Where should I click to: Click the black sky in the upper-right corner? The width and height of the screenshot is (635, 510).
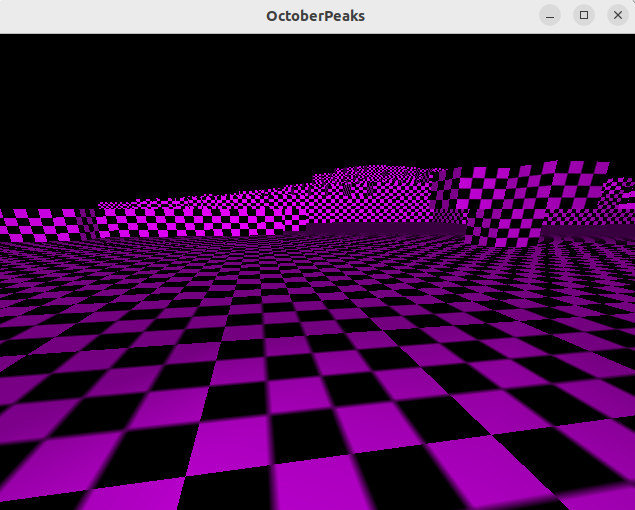click(600, 60)
